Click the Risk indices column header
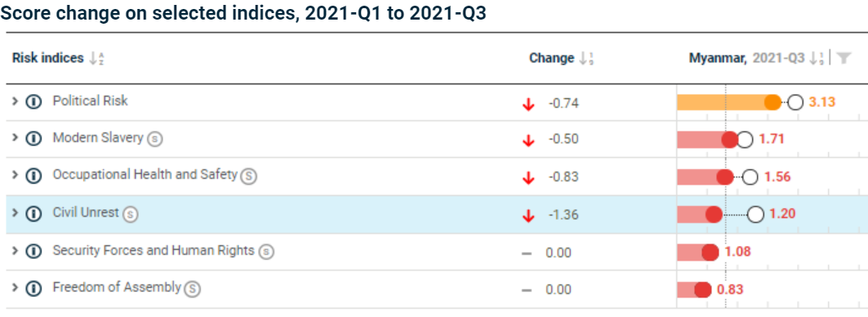 [x=47, y=58]
